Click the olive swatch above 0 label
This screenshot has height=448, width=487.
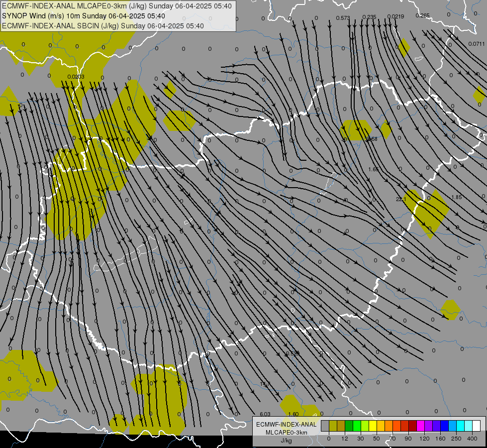click(x=333, y=426)
